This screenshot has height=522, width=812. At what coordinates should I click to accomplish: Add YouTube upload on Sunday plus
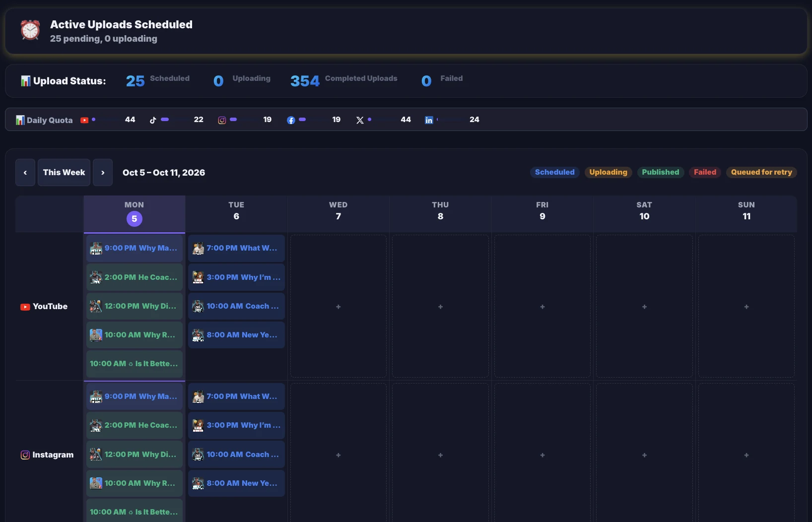point(746,307)
